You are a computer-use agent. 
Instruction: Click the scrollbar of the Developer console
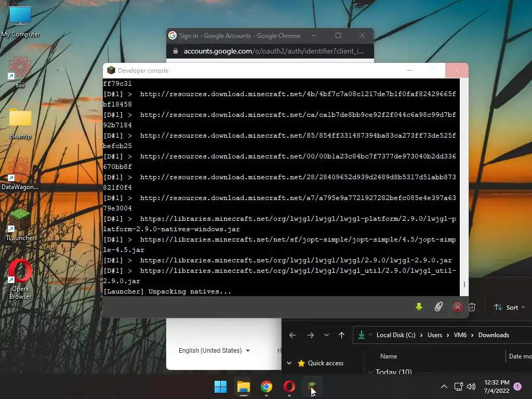point(464,284)
